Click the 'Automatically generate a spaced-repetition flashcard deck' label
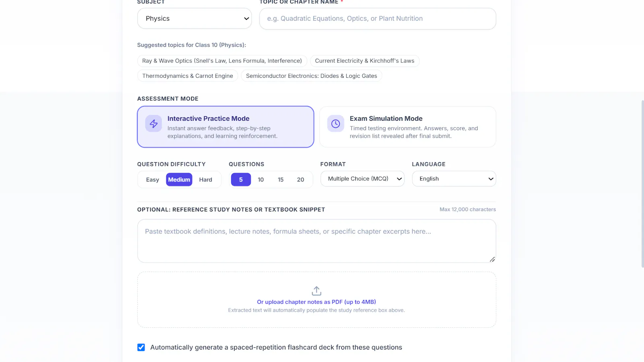The height and width of the screenshot is (362, 644). tap(276, 348)
